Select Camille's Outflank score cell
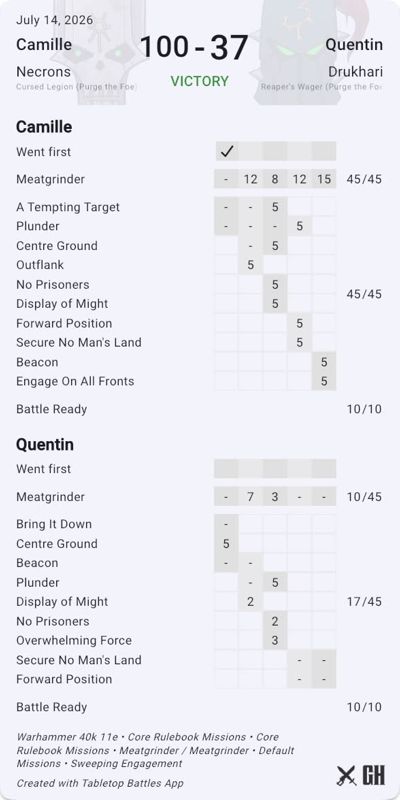This screenshot has height=800, width=400. [x=250, y=265]
